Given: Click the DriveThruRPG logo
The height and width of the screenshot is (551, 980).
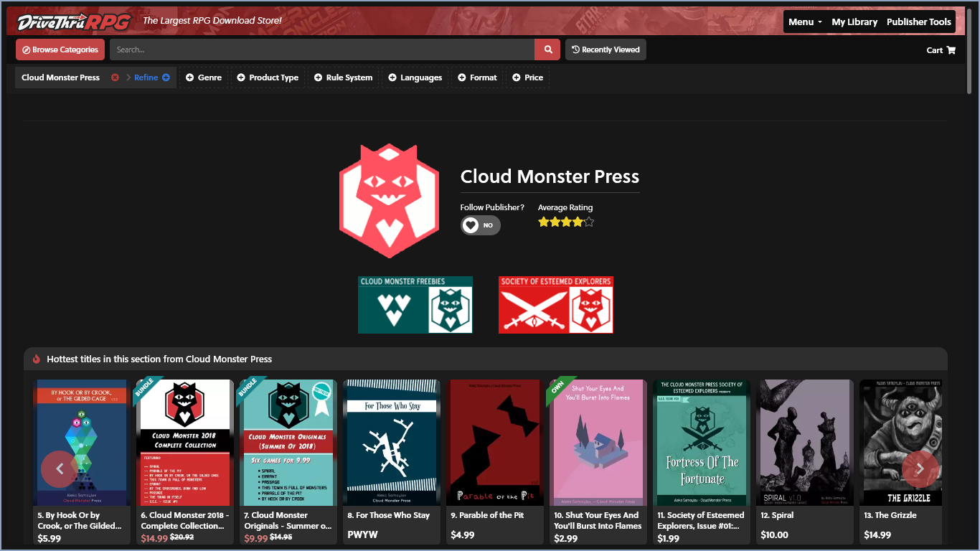Looking at the screenshot, I should (x=74, y=22).
